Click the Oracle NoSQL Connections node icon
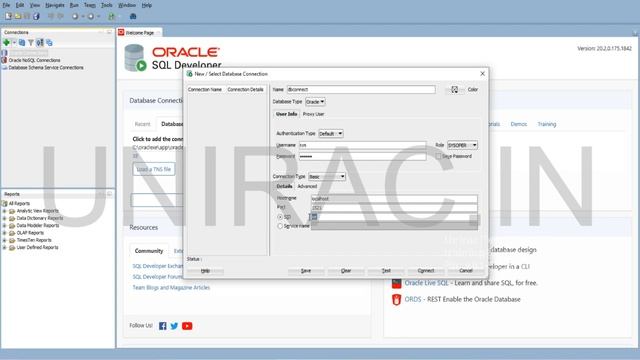The image size is (640, 360). [4, 60]
